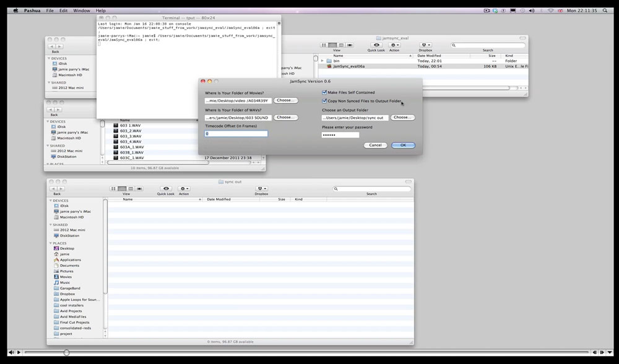Image resolution: width=619 pixels, height=364 pixels.
Task: Open the jamie home folder in the sidebar
Action: (x=64, y=254)
